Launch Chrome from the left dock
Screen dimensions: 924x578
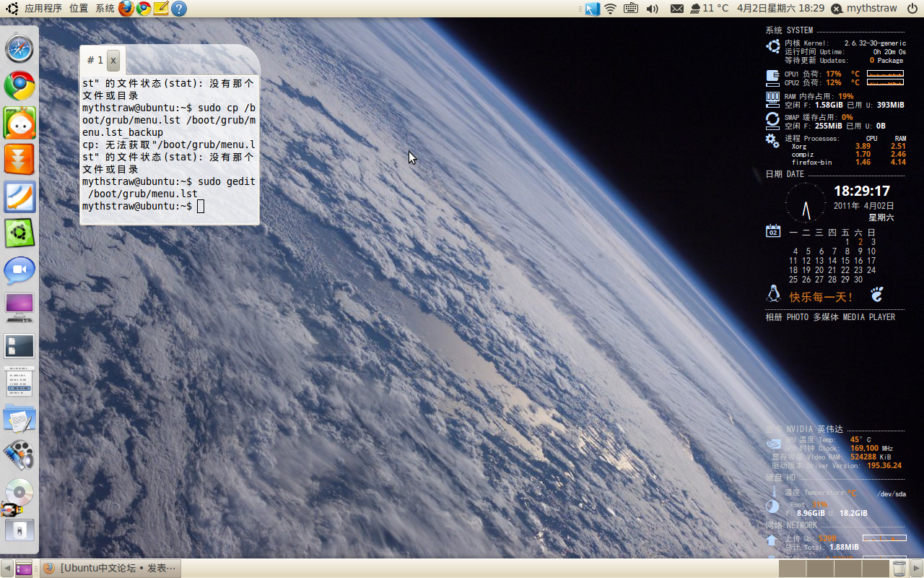[x=19, y=85]
